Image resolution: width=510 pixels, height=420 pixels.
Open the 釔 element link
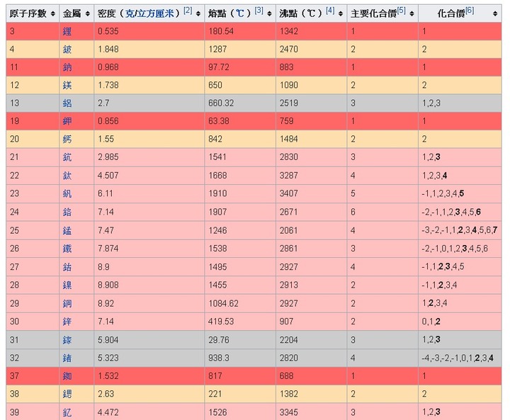click(67, 412)
